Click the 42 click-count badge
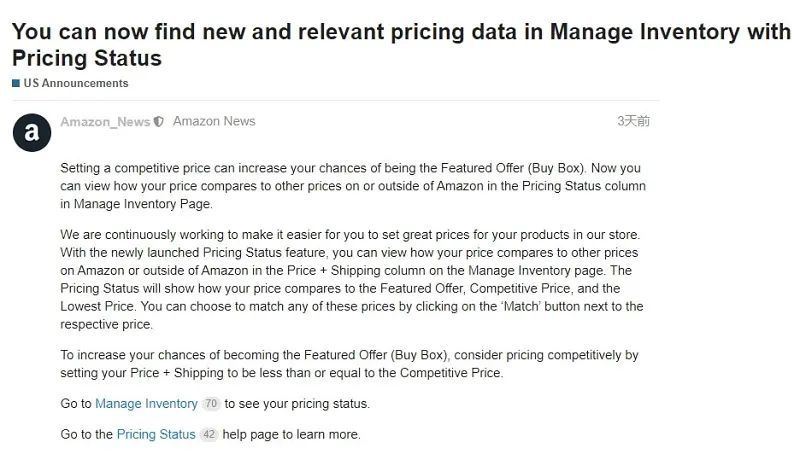 click(x=208, y=435)
